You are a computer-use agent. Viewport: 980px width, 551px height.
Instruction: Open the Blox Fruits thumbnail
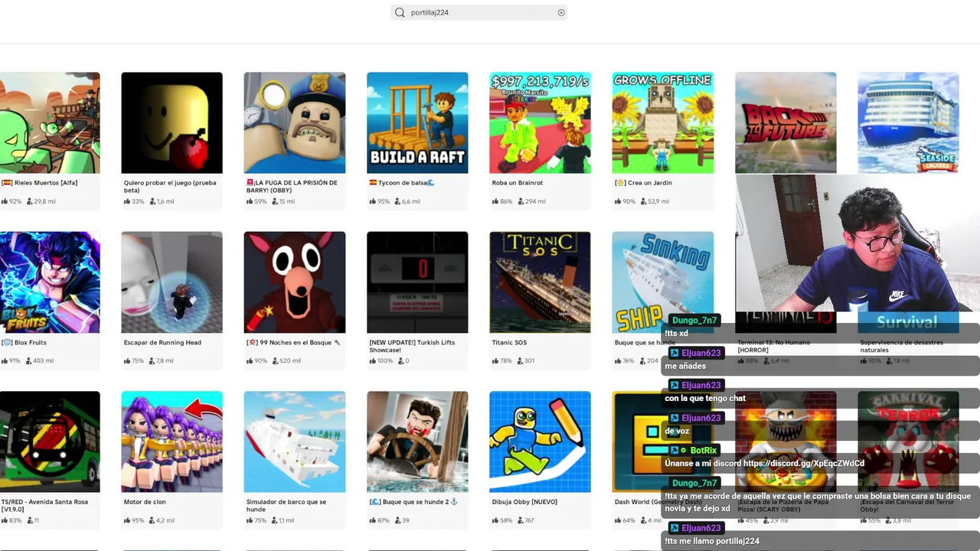[x=50, y=282]
